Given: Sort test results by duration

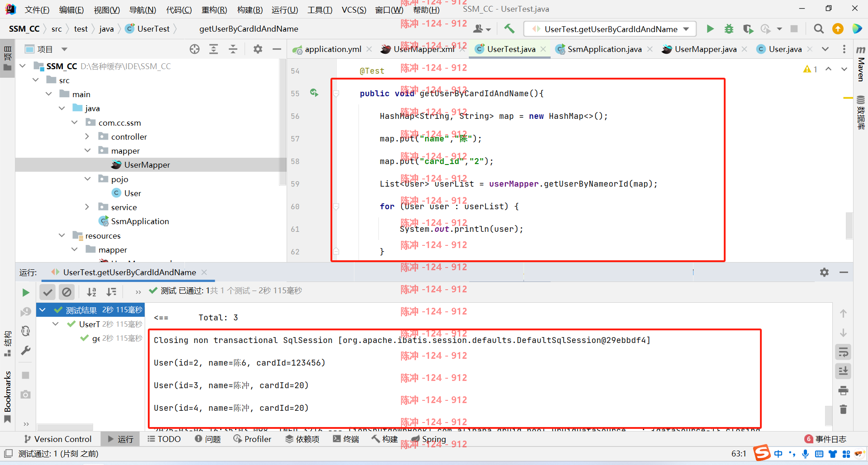Looking at the screenshot, I should click(x=111, y=292).
